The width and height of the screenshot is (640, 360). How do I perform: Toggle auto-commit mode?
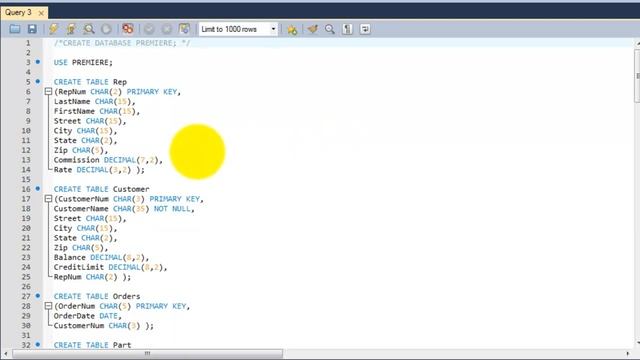(x=184, y=29)
